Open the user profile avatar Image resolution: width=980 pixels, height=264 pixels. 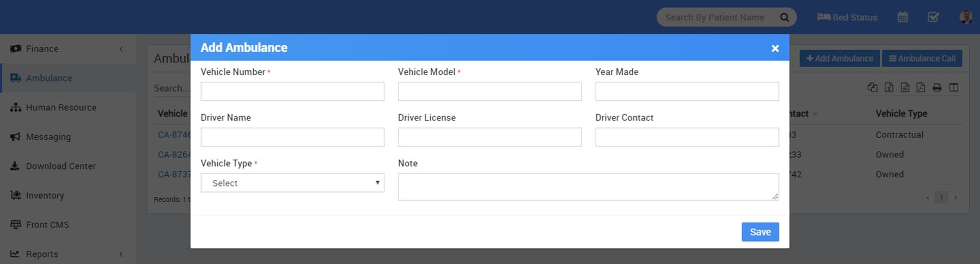(965, 17)
